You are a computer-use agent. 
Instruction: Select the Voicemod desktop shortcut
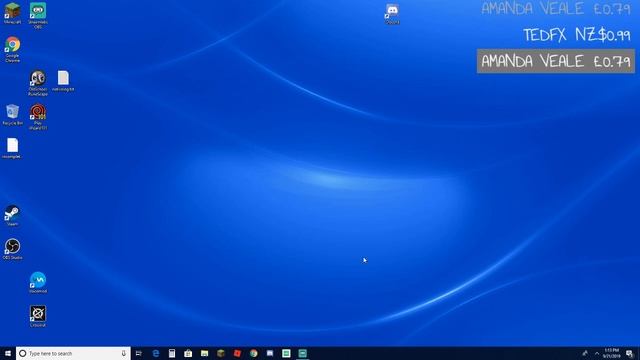coord(38,282)
